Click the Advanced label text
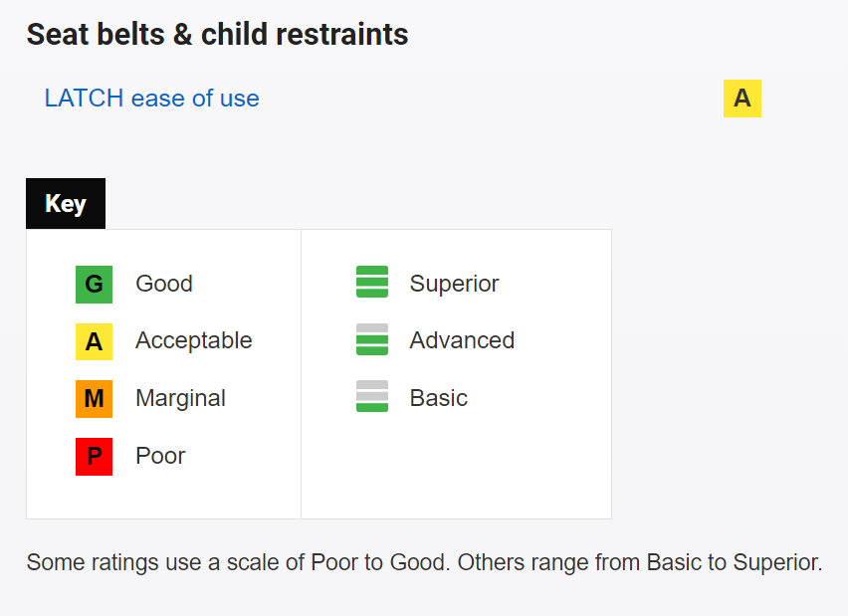The image size is (848, 616). 462,340
